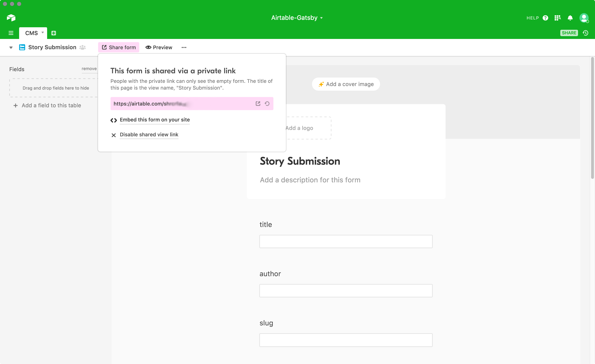Click the embed code brackets icon
595x364 pixels.
[114, 120]
